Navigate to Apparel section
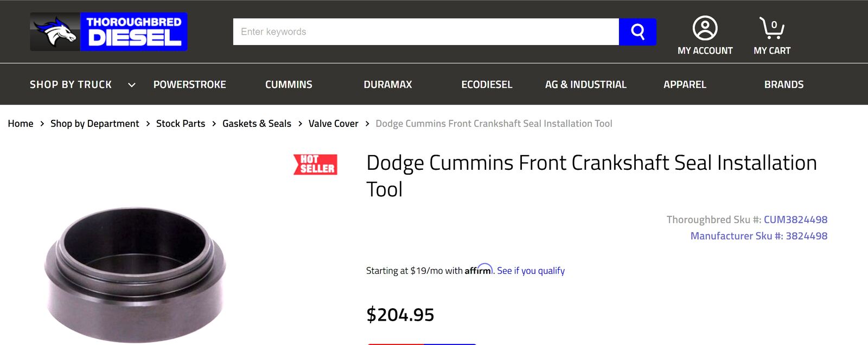The height and width of the screenshot is (345, 868). [x=685, y=85]
